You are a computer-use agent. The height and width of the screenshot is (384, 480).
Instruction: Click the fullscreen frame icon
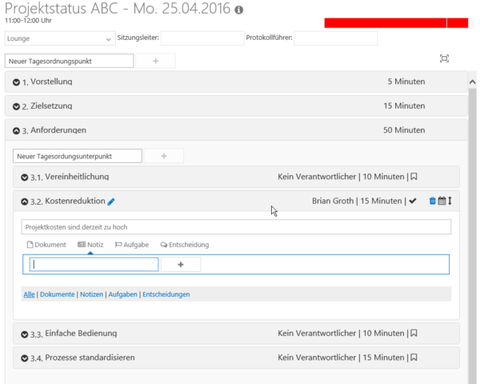click(x=444, y=59)
